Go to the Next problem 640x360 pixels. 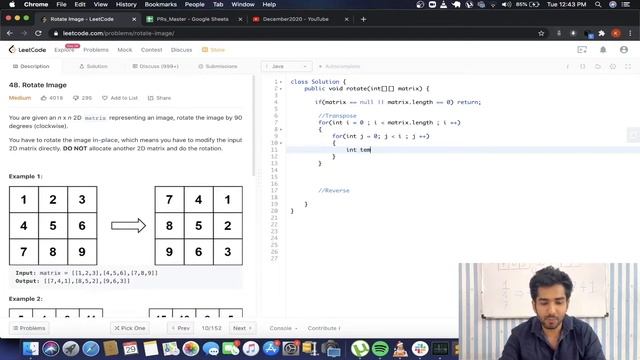click(x=242, y=328)
